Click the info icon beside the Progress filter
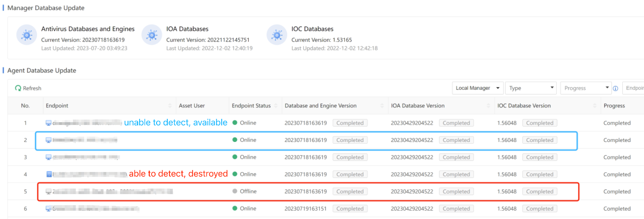 (x=615, y=89)
